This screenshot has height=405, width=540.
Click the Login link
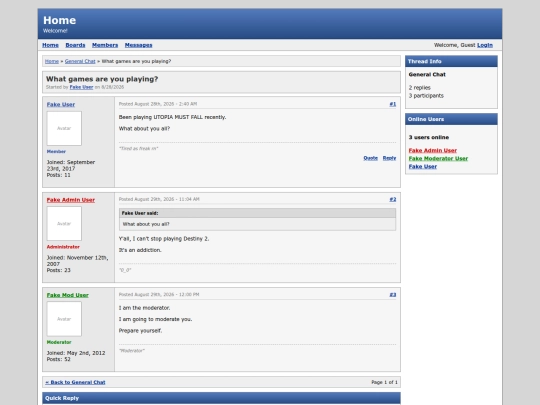[485, 45]
